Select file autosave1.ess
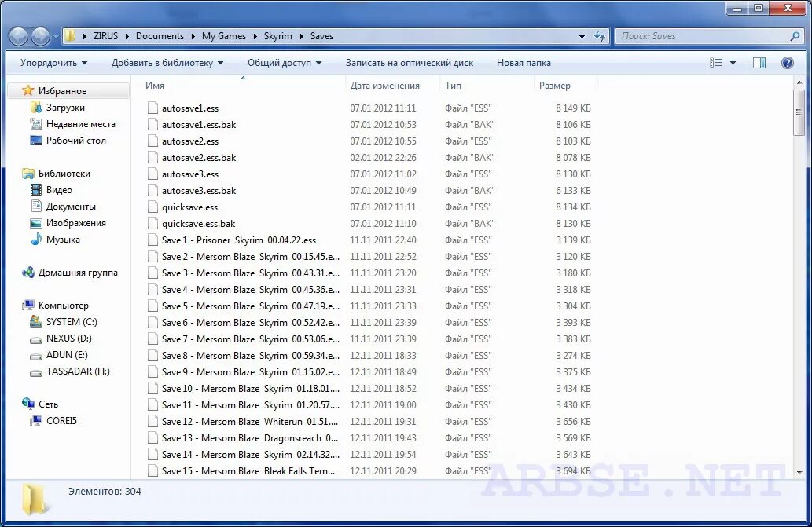 pyautogui.click(x=190, y=108)
